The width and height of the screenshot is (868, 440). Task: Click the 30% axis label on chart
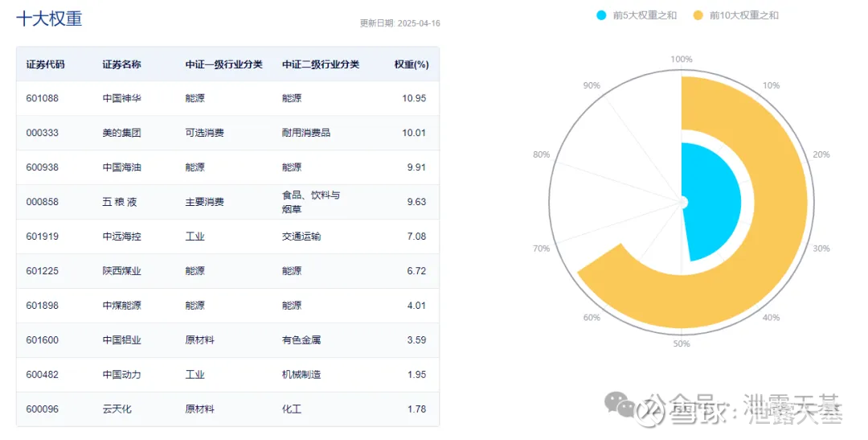pyautogui.click(x=821, y=249)
